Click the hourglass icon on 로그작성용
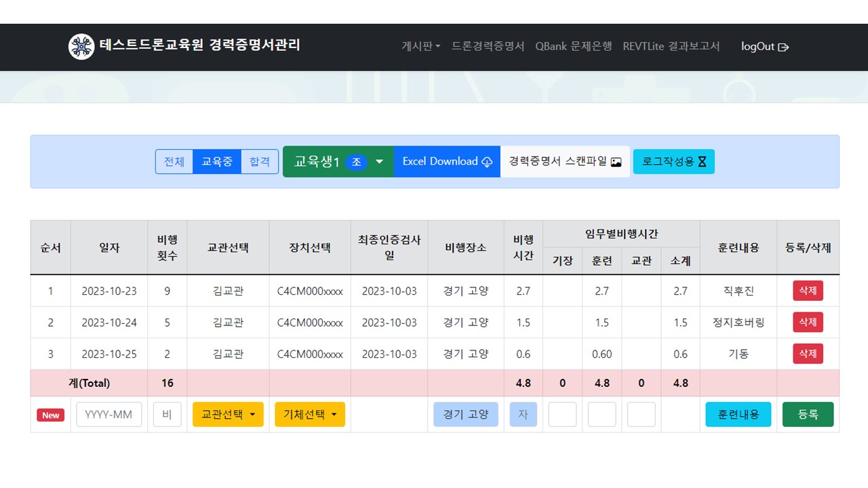 703,162
